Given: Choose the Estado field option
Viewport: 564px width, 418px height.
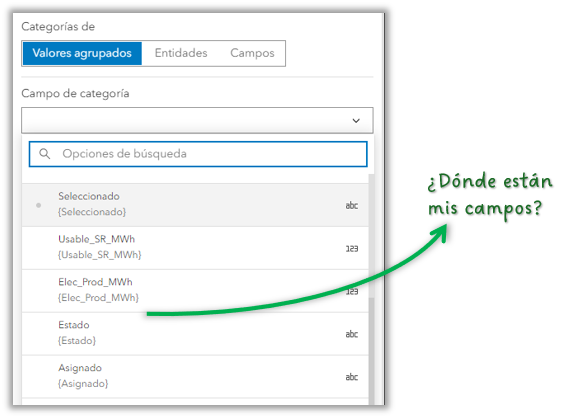Looking at the screenshot, I should coord(195,333).
